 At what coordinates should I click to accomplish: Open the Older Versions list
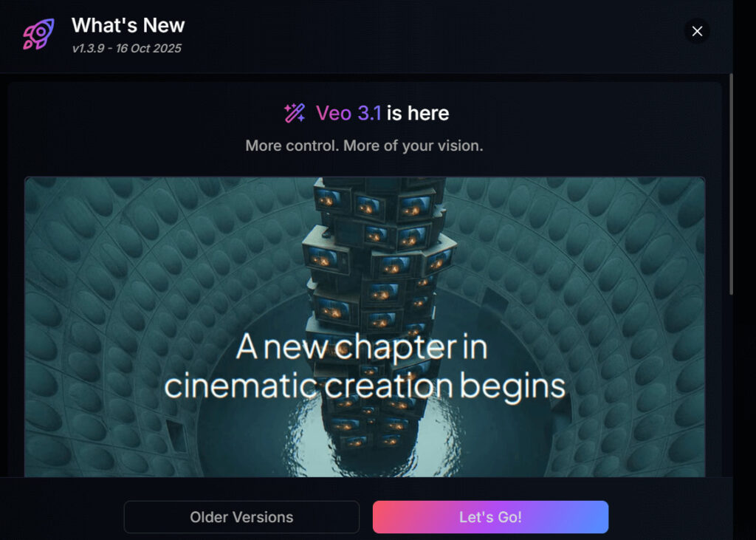click(x=241, y=517)
